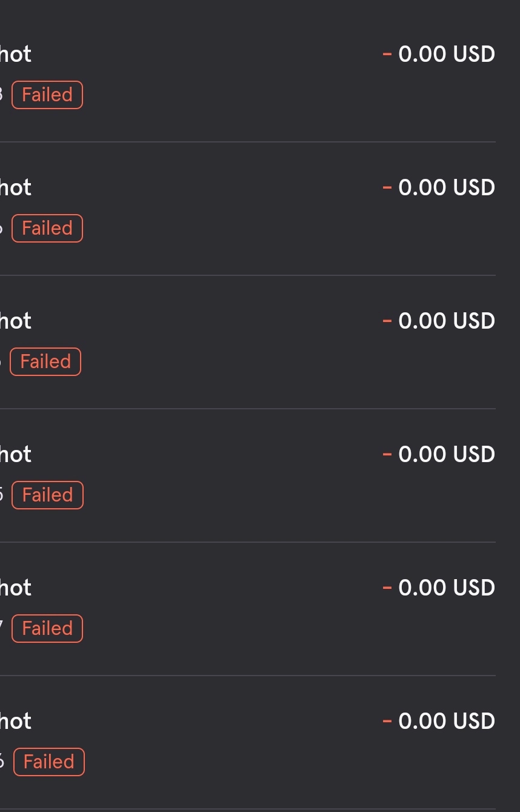This screenshot has height=812, width=520.
Task: Open the first transaction title ending in "hot"
Action: tap(15, 54)
